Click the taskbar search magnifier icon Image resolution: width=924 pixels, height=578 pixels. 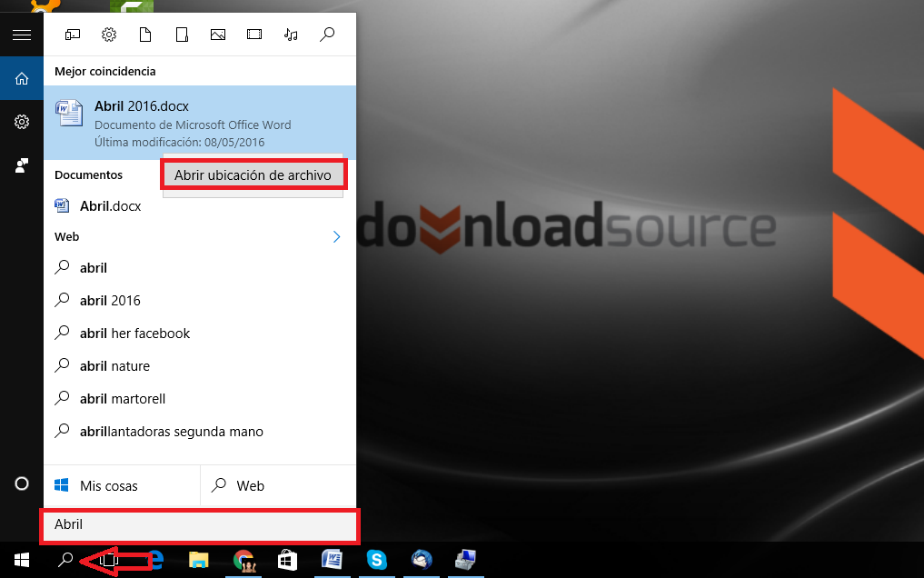(65, 560)
